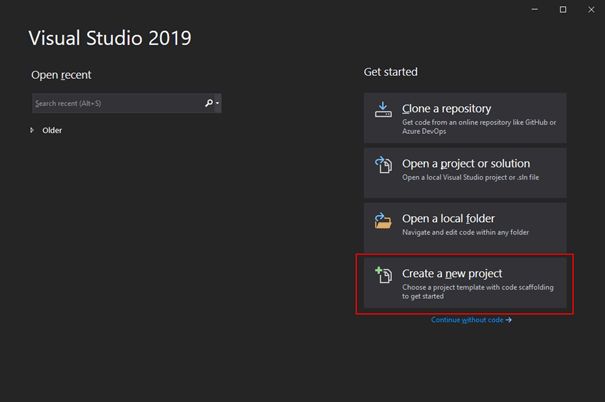The height and width of the screenshot is (402, 605).
Task: Maximize the Visual Studio 2019 window
Action: coord(563,9)
